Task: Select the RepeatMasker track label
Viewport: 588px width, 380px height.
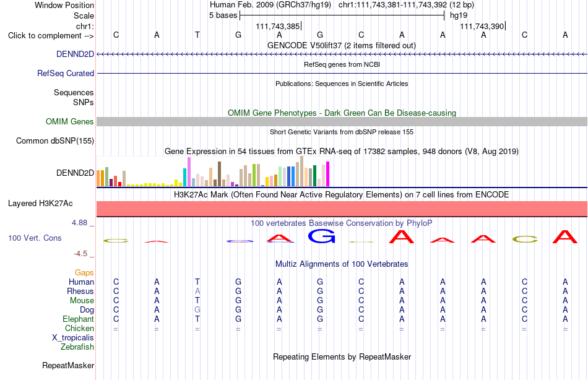Action: click(x=68, y=365)
